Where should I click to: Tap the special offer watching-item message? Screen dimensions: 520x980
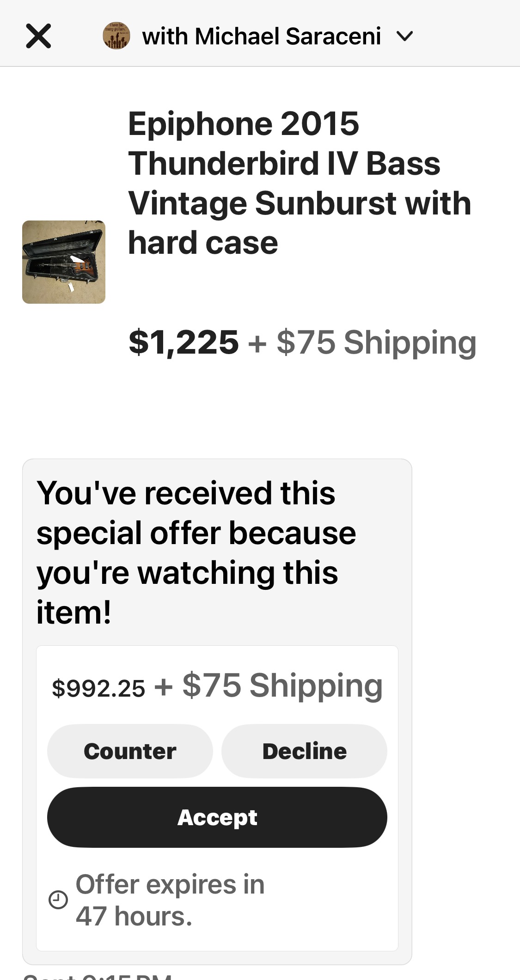(x=196, y=552)
